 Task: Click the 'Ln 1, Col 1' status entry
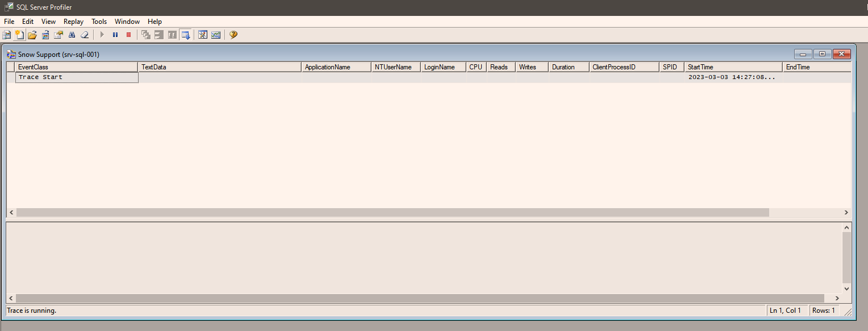785,311
